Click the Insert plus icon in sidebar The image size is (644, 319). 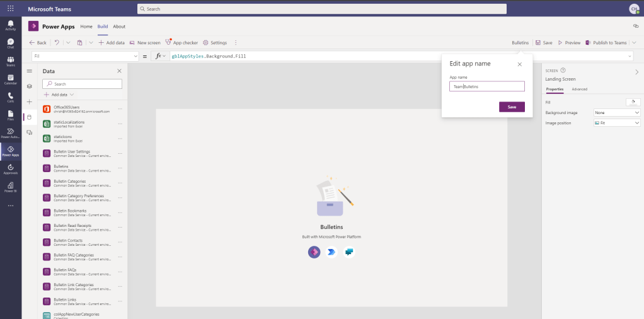29,101
